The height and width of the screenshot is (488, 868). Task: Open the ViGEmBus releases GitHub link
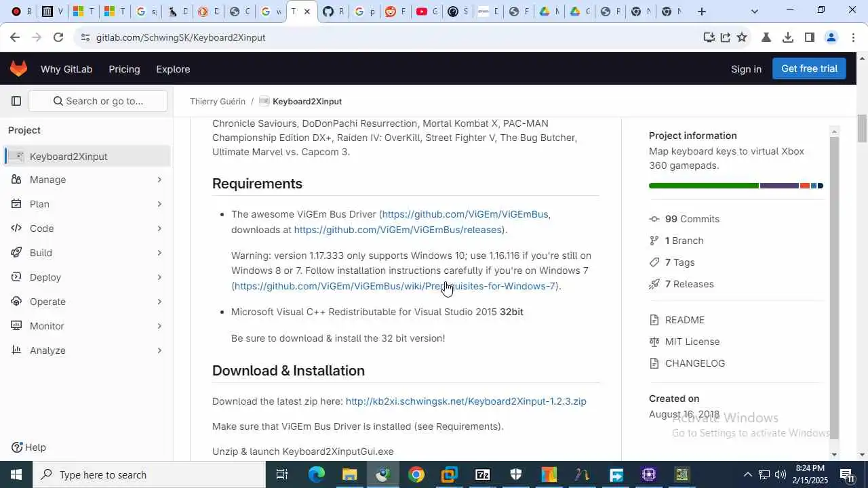pos(398,230)
